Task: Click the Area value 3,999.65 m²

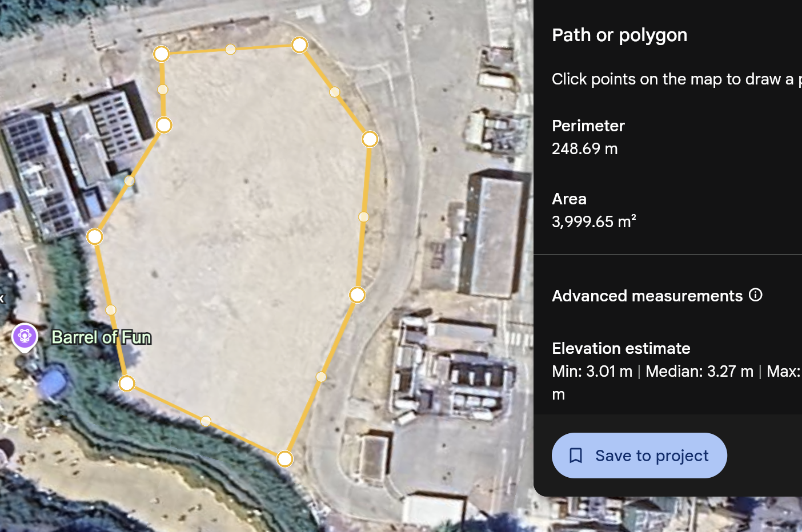Action: 594,221
